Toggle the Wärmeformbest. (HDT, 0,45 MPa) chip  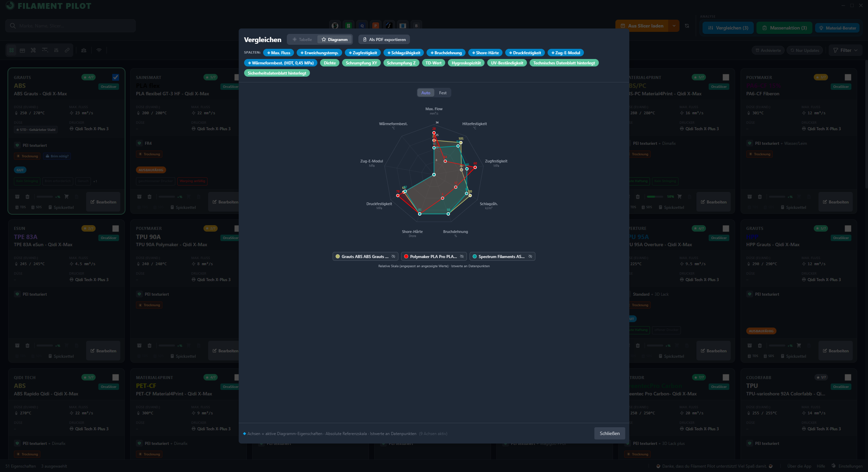(281, 63)
